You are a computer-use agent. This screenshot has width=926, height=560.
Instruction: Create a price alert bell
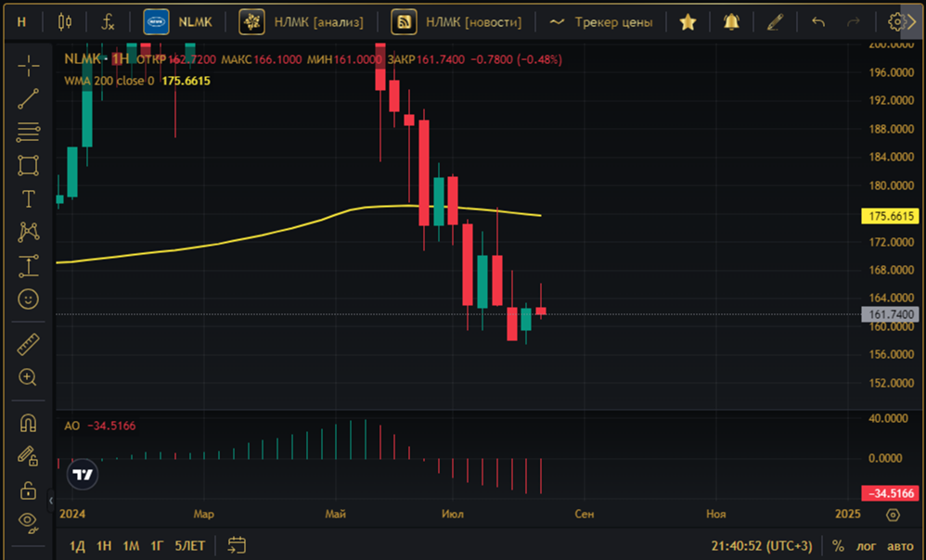731,22
